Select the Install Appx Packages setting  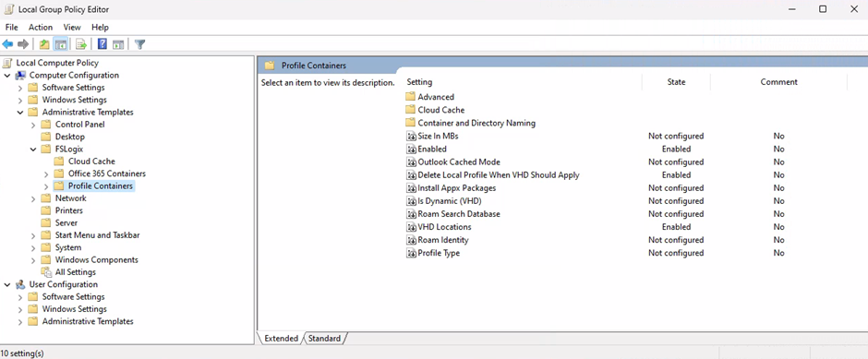tap(457, 188)
